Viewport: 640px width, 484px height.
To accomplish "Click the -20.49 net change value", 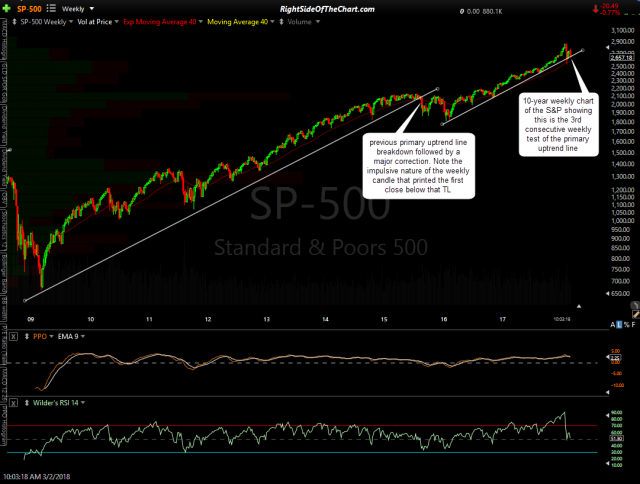I will (611, 7).
